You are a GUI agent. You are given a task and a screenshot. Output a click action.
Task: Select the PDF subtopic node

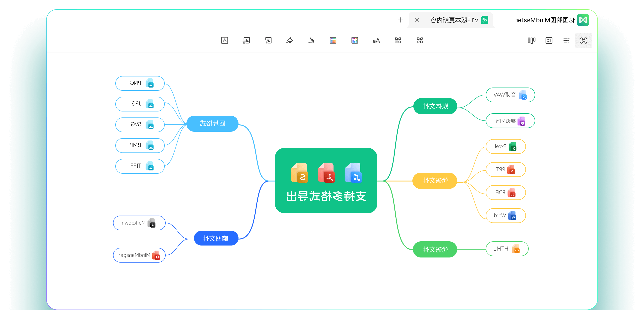(x=506, y=193)
